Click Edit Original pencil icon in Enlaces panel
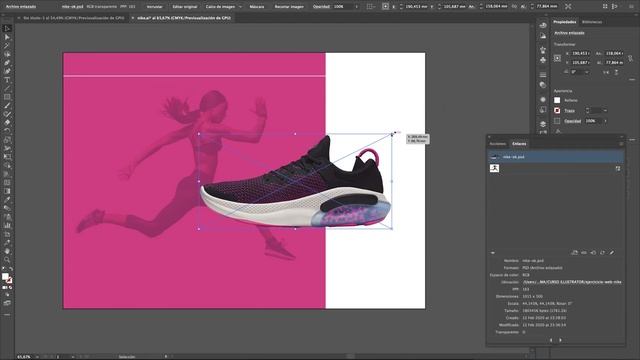This screenshot has width=640, height=360. click(x=612, y=253)
